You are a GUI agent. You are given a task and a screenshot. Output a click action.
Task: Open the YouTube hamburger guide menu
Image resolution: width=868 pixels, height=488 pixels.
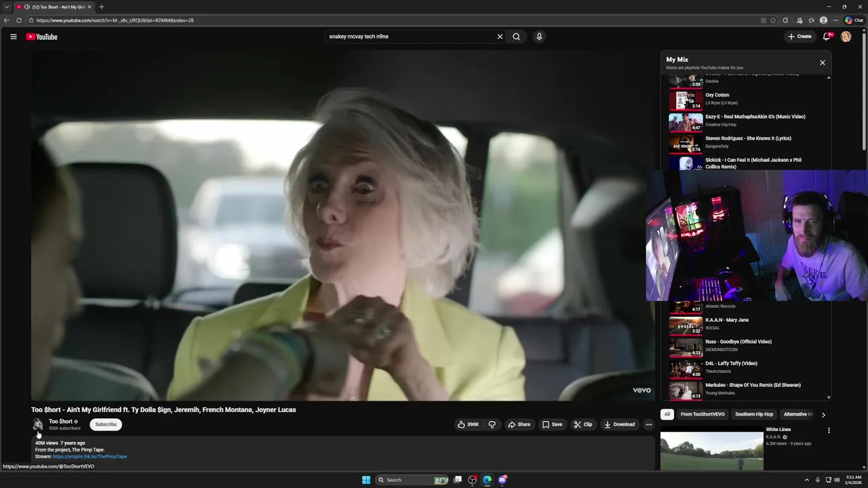14,37
